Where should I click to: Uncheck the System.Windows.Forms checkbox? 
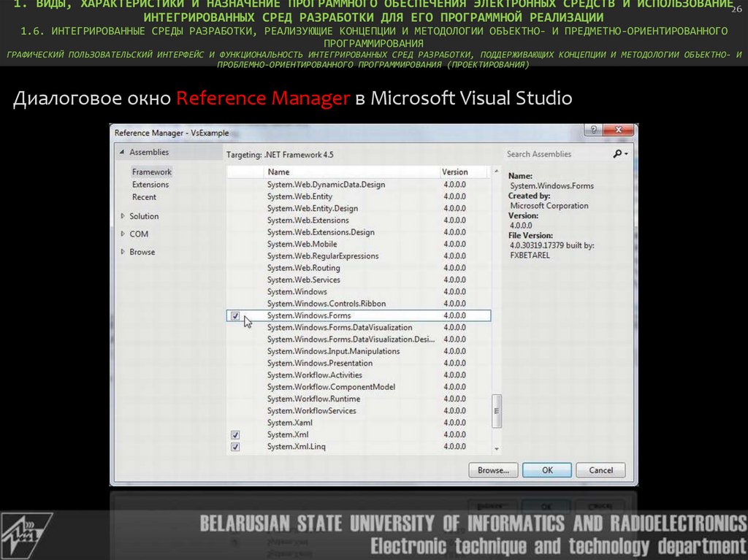tap(235, 316)
